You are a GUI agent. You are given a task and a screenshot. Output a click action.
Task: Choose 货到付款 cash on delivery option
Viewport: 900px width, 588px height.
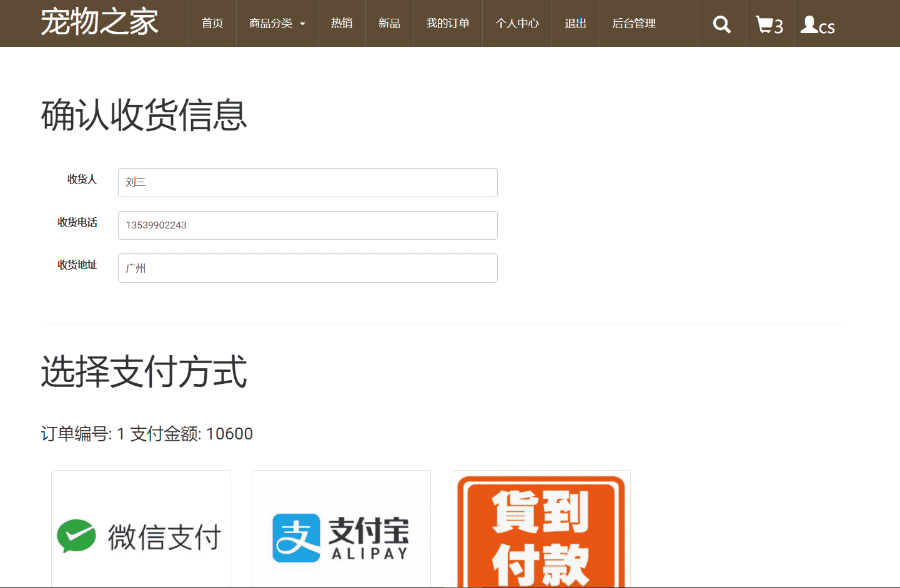tap(541, 529)
